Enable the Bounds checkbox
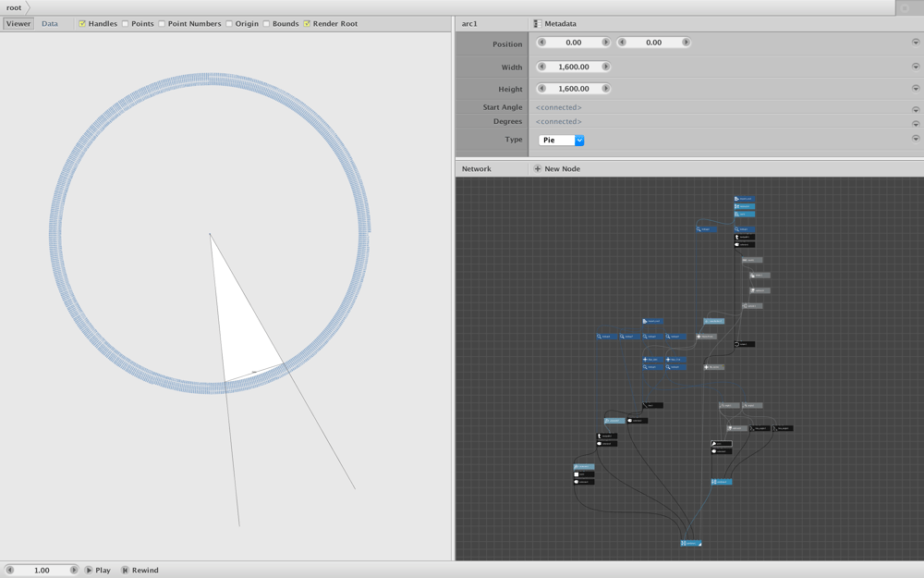The image size is (924, 578). point(266,24)
